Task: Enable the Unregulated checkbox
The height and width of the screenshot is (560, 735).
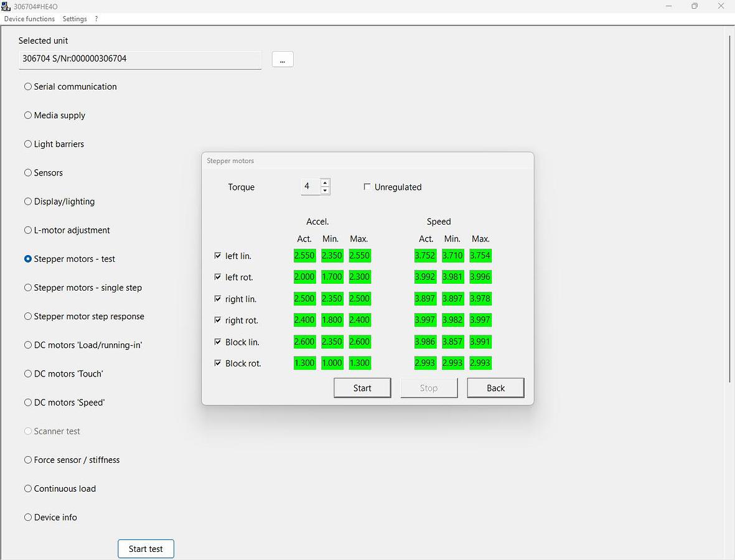Action: coord(367,187)
